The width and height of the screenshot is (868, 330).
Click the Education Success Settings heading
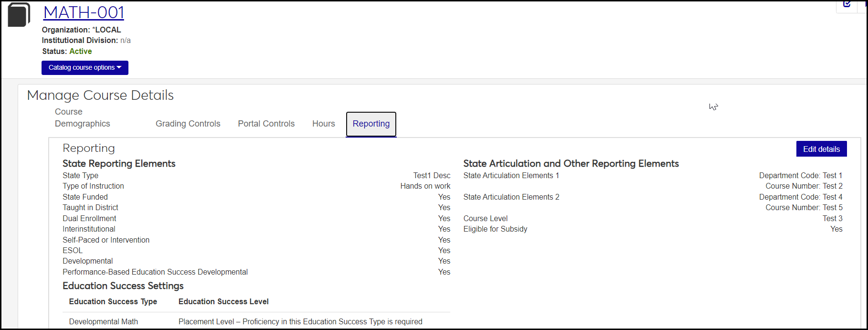tap(123, 286)
